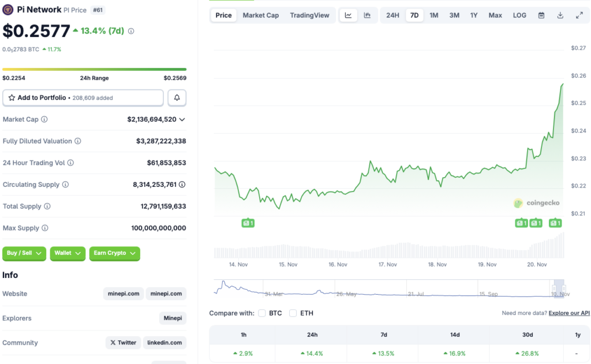Expand the chart to fullscreen

pos(579,15)
